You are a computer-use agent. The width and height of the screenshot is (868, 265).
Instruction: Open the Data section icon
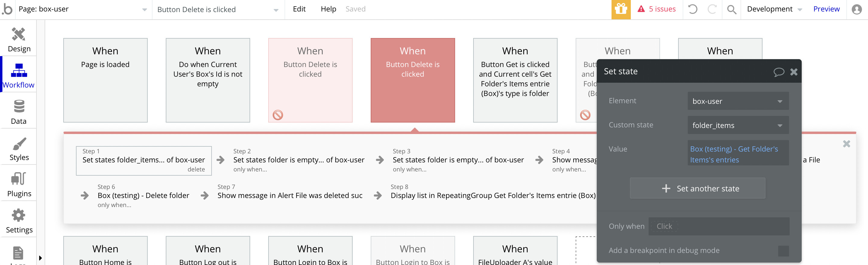(19, 106)
